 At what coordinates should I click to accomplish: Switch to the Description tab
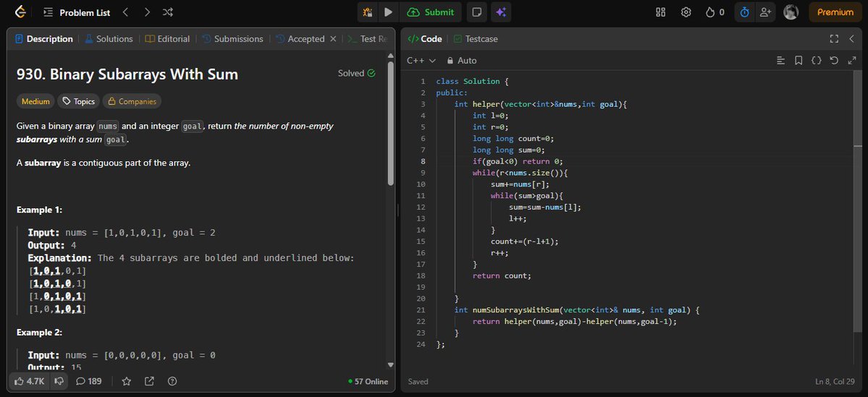[x=43, y=39]
